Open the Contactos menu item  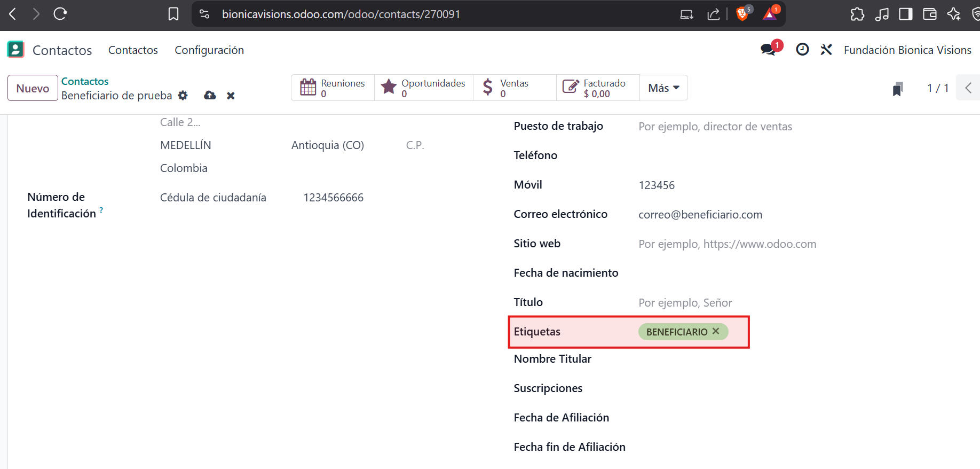coord(133,50)
